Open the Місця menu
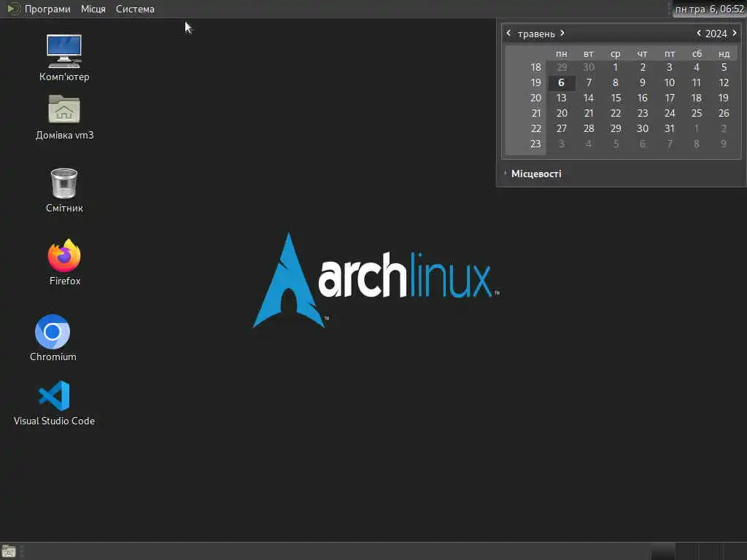 click(x=93, y=9)
